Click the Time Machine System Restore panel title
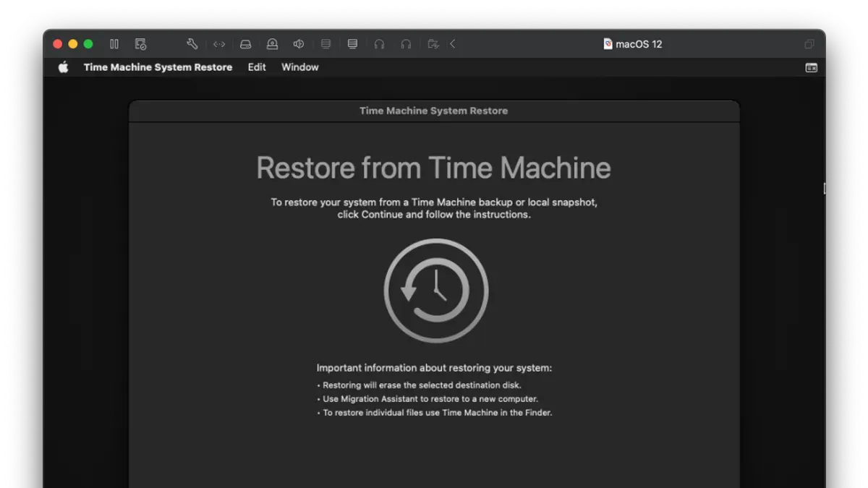Viewport: 868px width, 488px height. click(x=433, y=111)
